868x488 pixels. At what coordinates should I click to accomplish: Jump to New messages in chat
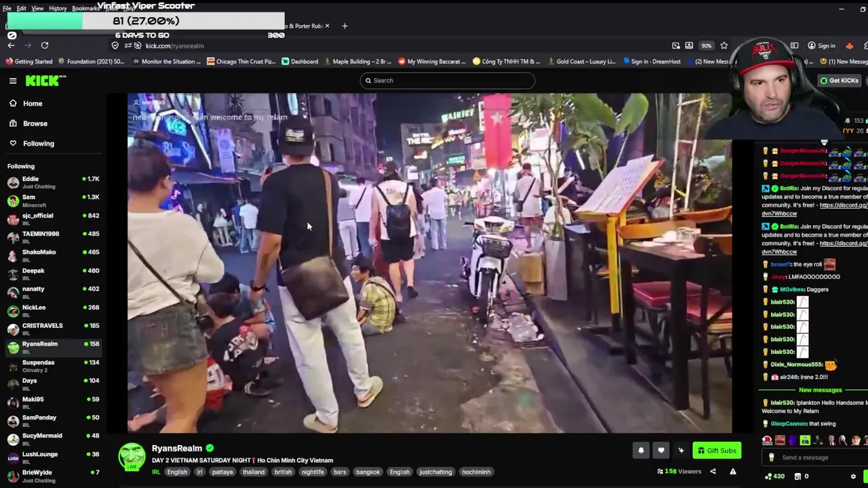click(820, 390)
